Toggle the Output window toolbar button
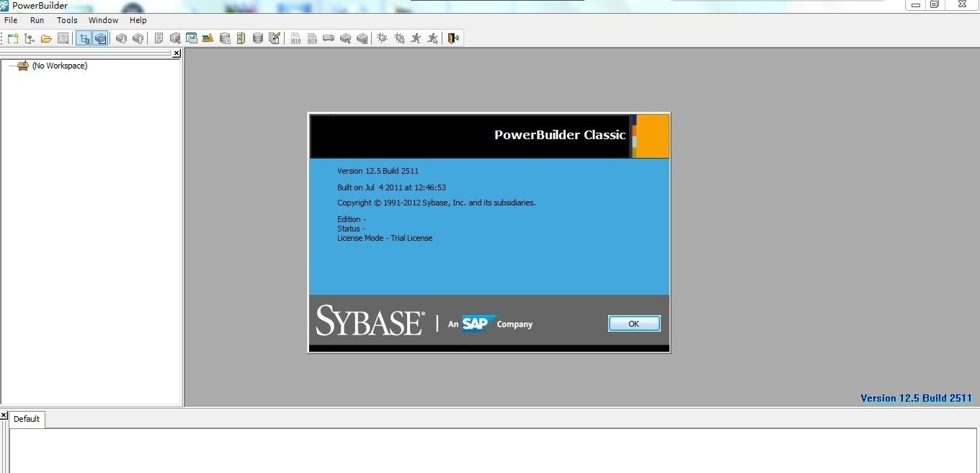This screenshot has width=980, height=473. click(101, 38)
